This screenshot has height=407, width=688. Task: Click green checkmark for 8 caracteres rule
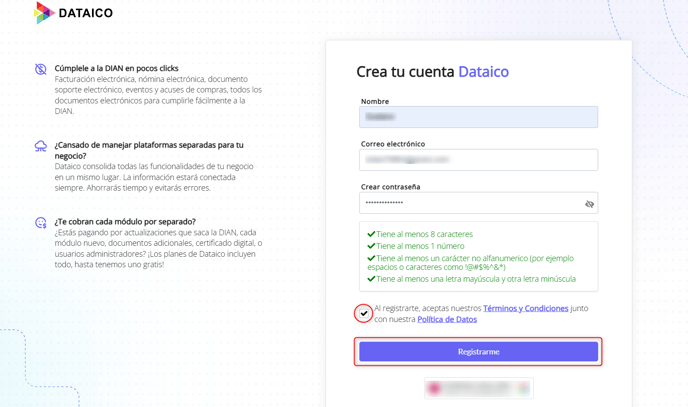click(371, 234)
